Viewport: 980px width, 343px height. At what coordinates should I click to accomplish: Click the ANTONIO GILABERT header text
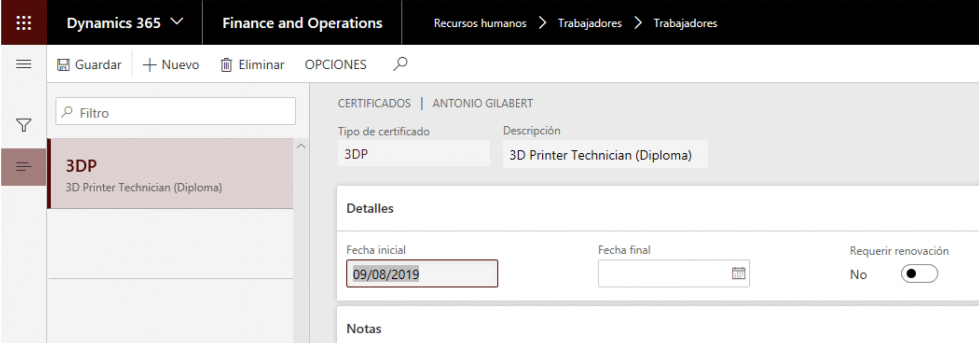pos(482,103)
